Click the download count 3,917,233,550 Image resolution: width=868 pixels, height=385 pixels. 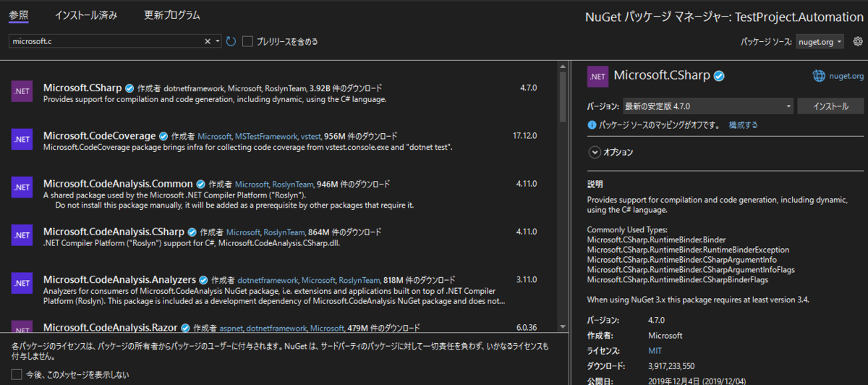[671, 366]
